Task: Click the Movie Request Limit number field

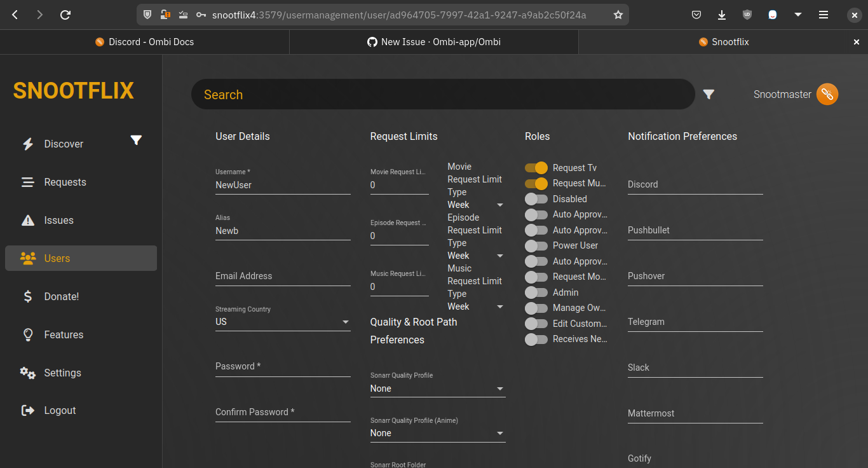Action: pos(399,185)
